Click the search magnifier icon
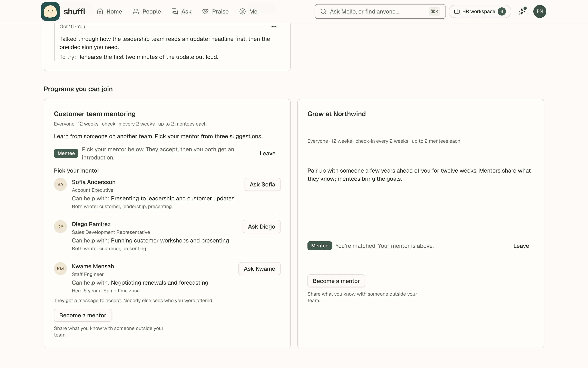This screenshot has width=588, height=368. pos(323,11)
